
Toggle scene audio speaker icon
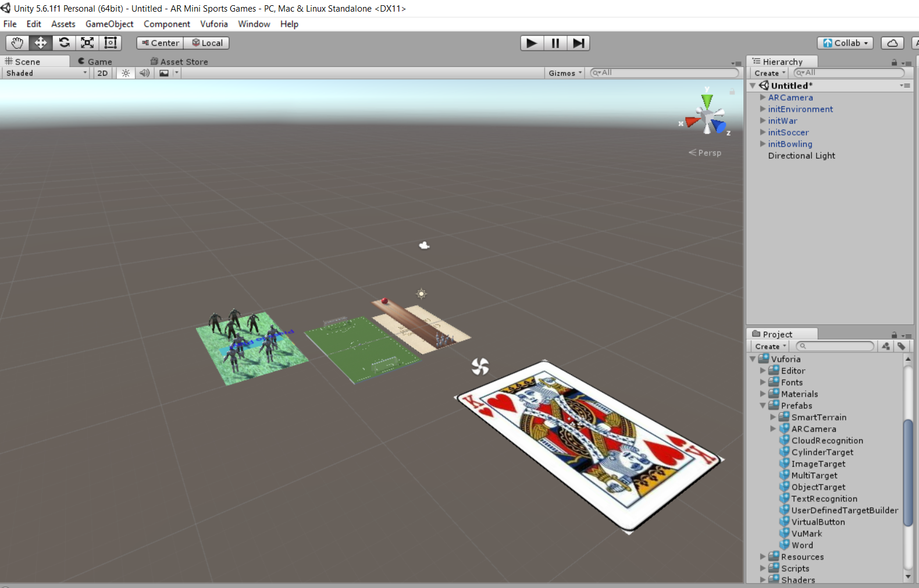(144, 73)
